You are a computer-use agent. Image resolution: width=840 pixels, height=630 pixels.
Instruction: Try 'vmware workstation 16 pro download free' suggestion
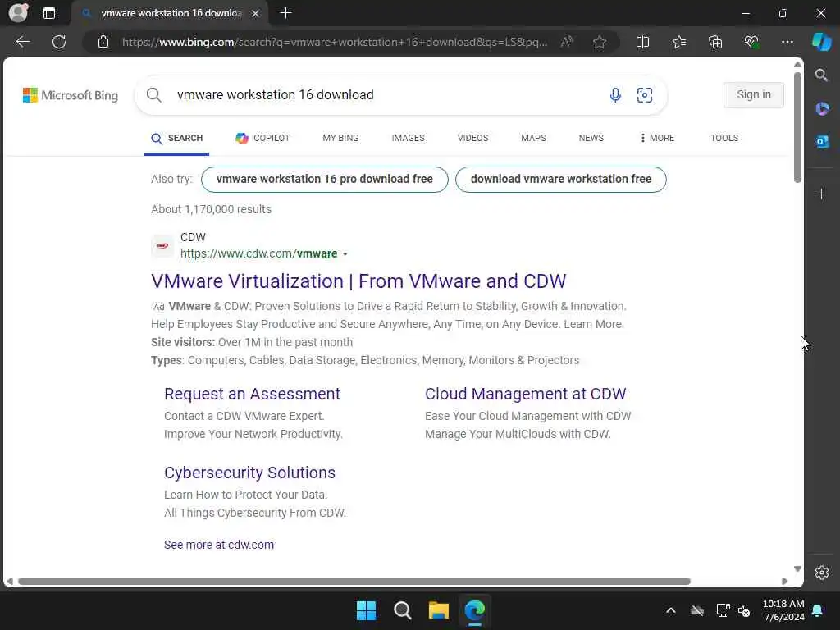point(324,179)
